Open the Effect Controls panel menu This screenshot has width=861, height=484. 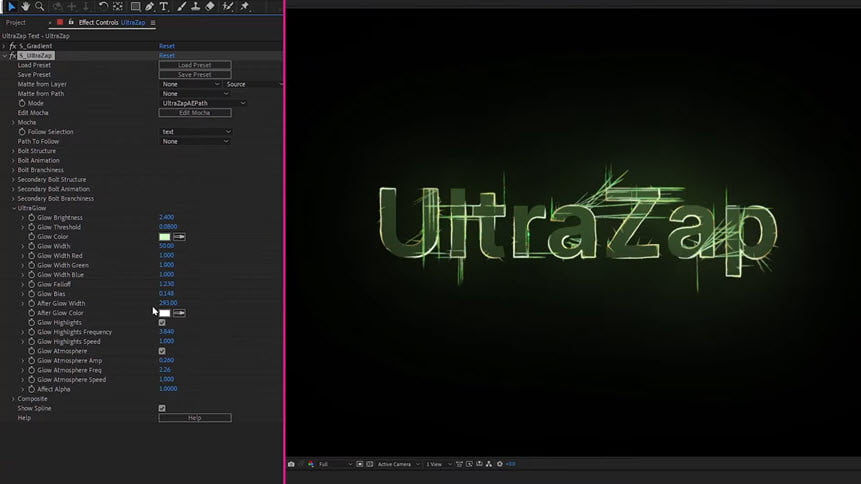(153, 23)
